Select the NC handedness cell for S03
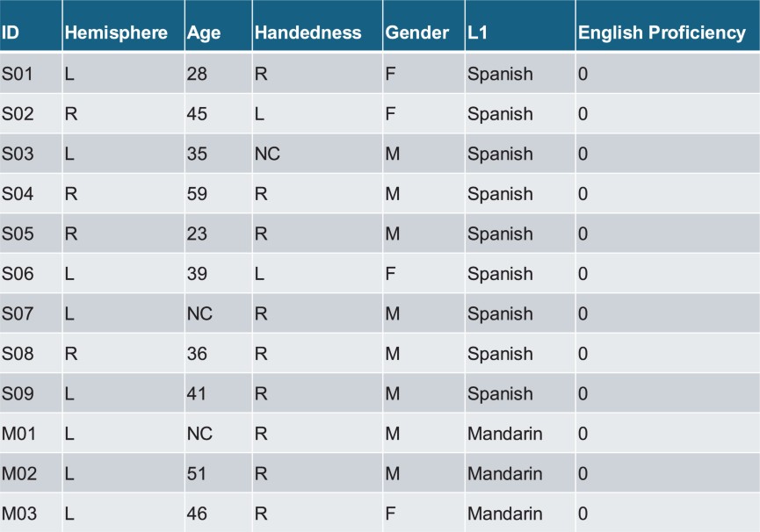 point(267,154)
